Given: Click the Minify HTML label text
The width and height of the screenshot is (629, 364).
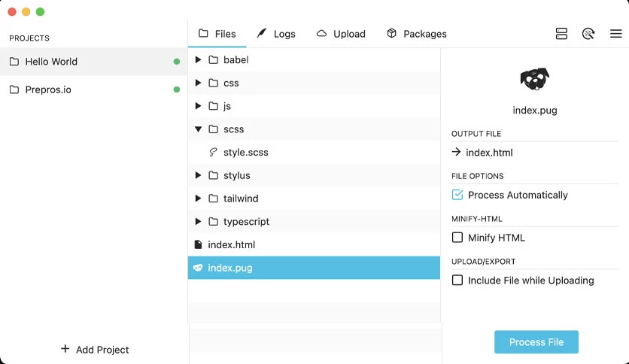Looking at the screenshot, I should tap(497, 238).
